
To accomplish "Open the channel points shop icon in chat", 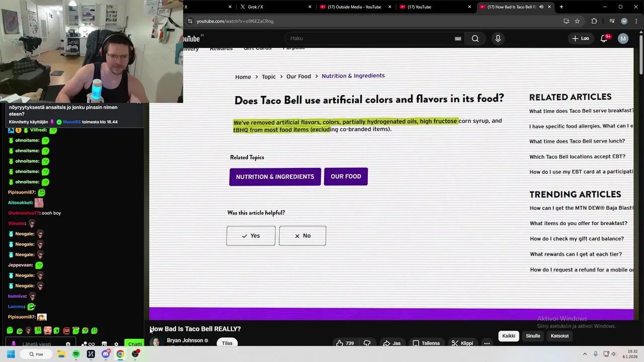I will [x=104, y=344].
